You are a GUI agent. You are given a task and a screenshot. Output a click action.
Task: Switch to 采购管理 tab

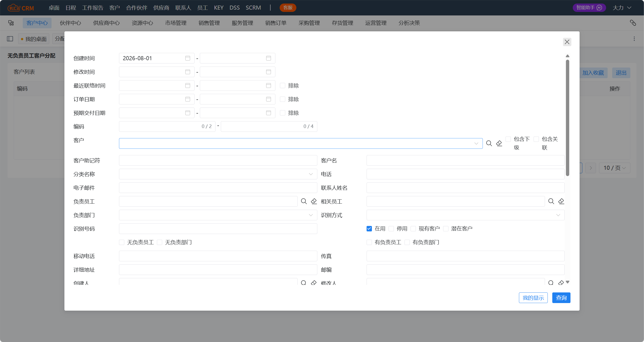(309, 23)
